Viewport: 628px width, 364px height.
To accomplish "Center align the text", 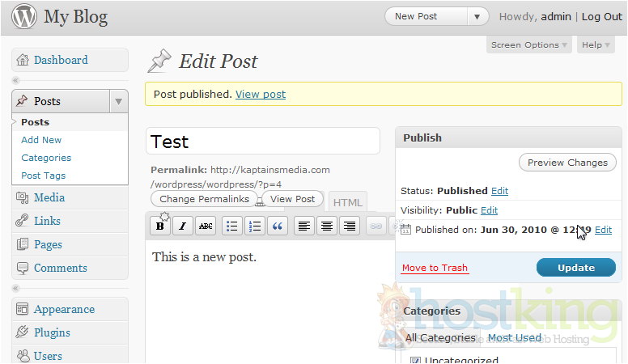I will (327, 226).
